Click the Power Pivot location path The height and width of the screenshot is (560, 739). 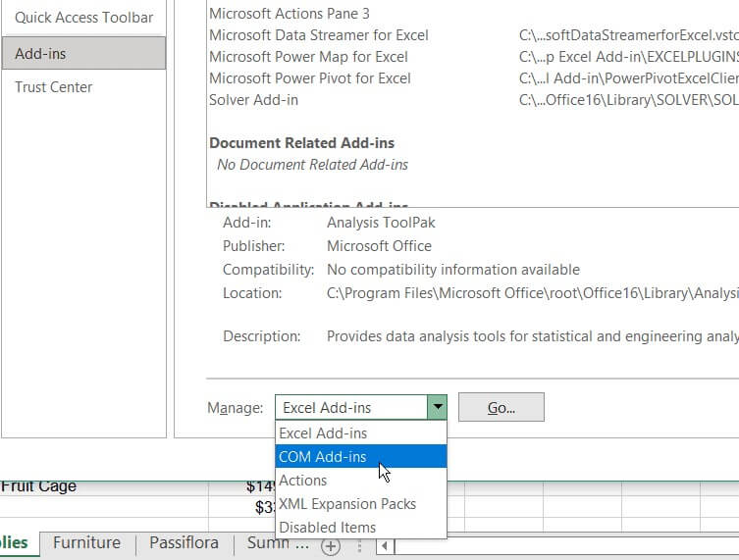[629, 78]
